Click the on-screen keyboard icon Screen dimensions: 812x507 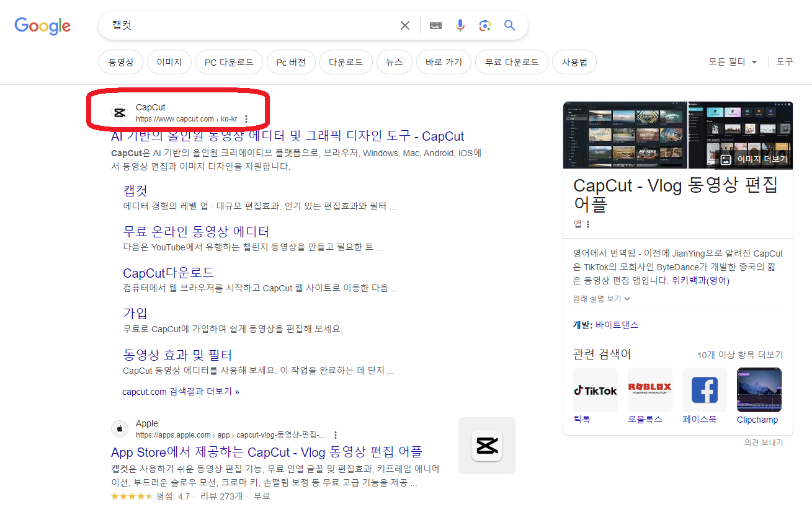tap(435, 25)
